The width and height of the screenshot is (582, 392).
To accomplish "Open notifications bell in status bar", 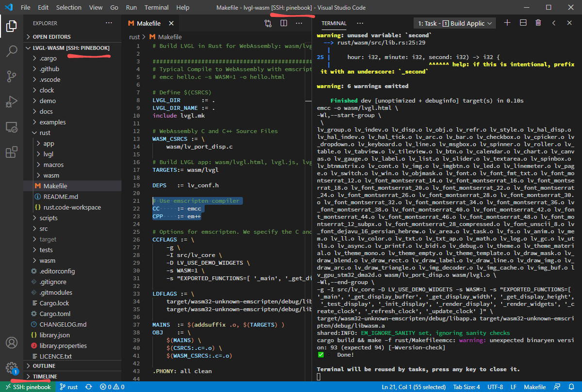I will (571, 387).
